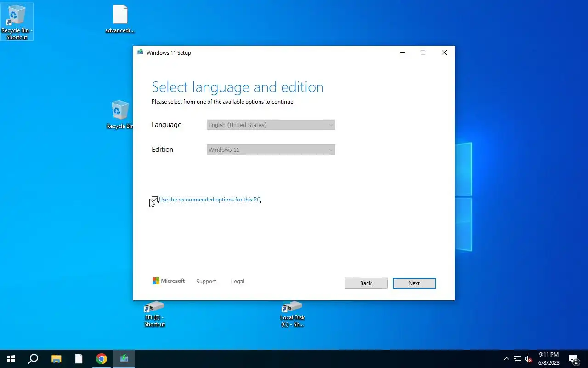Click the Microsoft logo in setup

click(169, 281)
